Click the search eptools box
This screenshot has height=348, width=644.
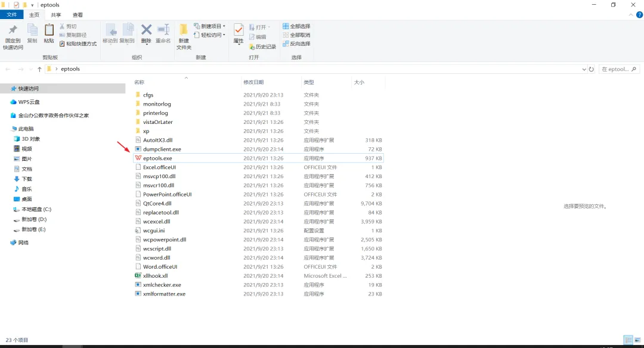(x=619, y=69)
